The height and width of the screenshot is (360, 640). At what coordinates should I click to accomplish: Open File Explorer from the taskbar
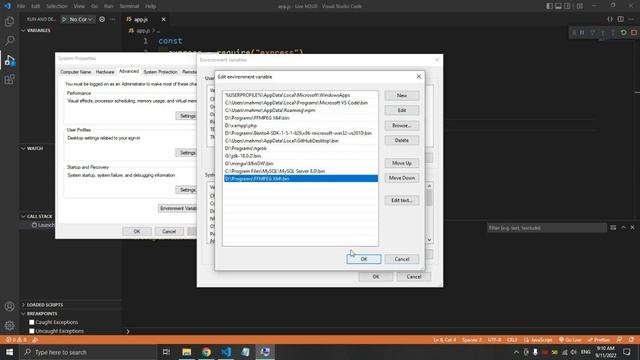point(187,352)
